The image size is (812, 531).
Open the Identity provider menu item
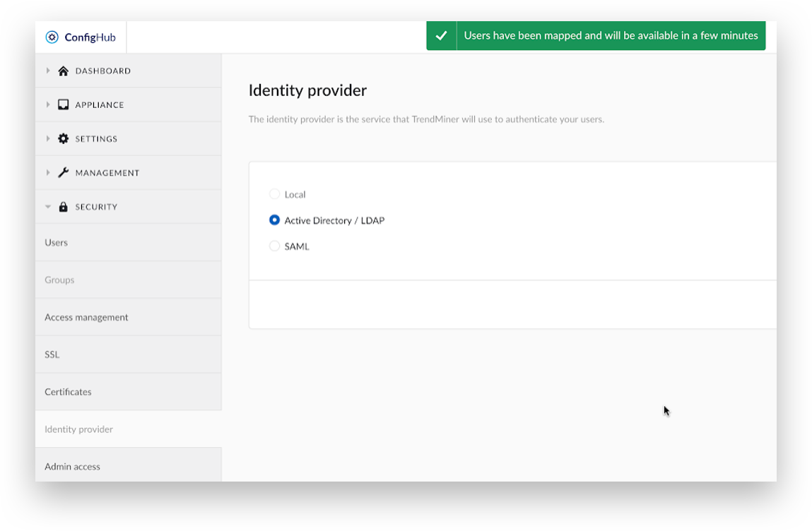point(129,429)
